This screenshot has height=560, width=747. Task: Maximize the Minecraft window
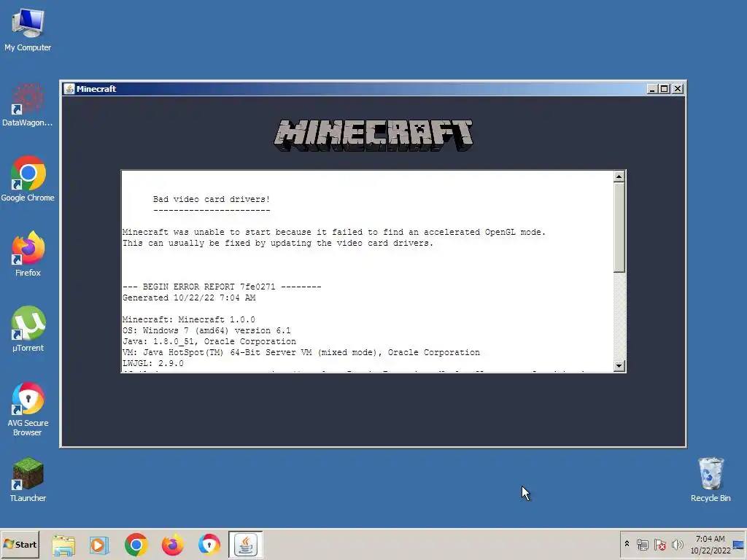click(x=664, y=89)
